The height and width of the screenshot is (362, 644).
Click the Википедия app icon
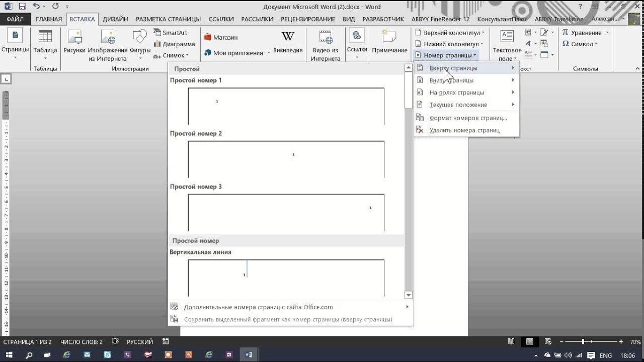[288, 42]
